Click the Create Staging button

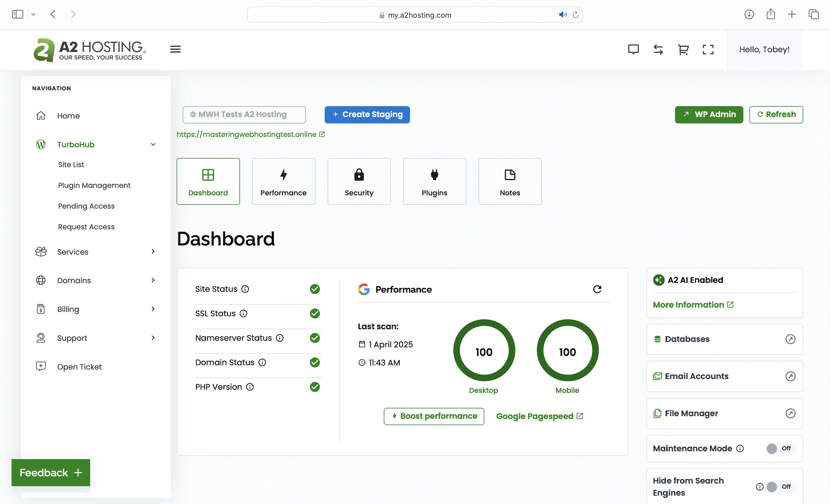click(367, 114)
